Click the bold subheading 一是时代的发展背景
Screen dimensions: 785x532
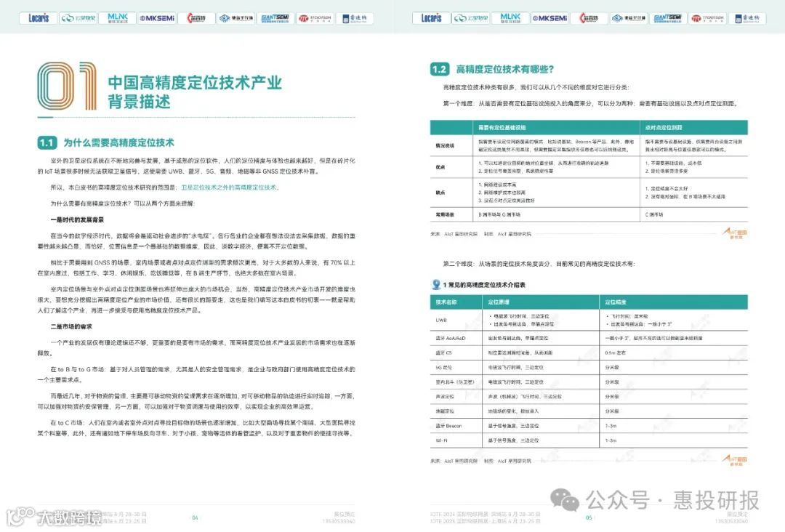pos(77,219)
